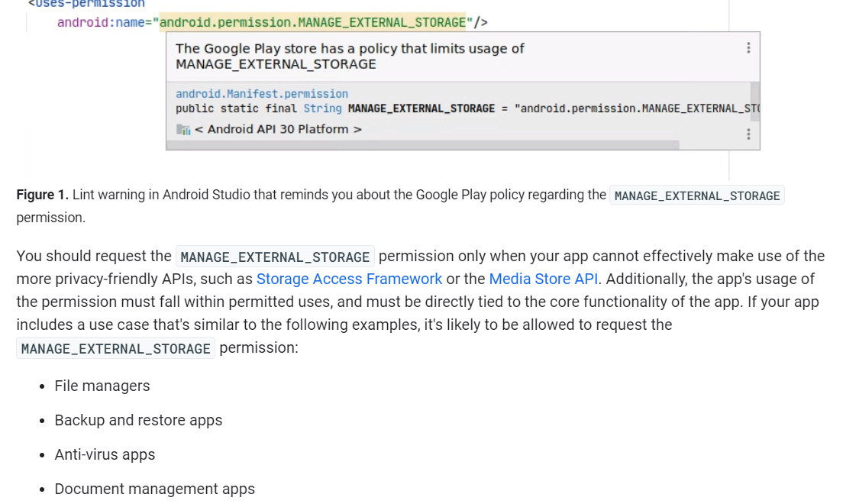This screenshot has width=859, height=504.
Task: Select the Anti-virus apps bullet item
Action: [x=105, y=454]
